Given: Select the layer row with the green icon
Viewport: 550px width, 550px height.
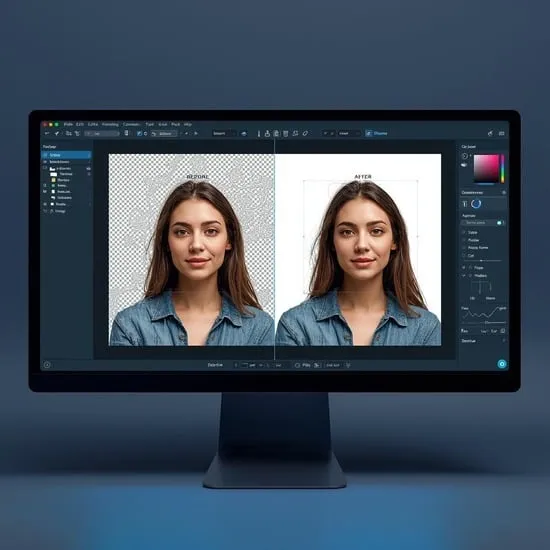Looking at the screenshot, I should click(67, 185).
